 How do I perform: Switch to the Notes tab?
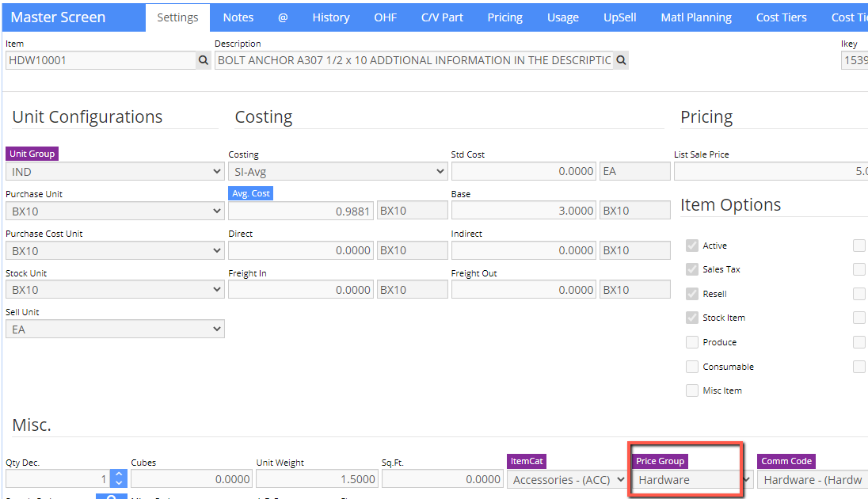238,17
